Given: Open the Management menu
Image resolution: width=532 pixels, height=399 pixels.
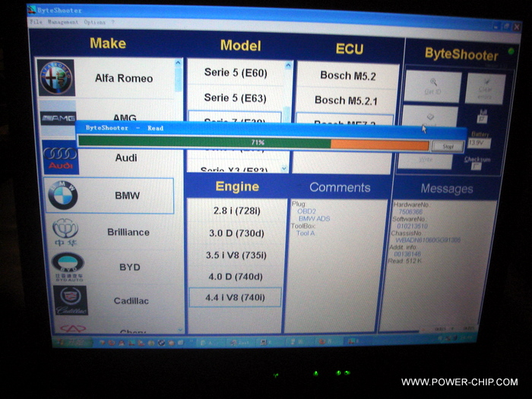Looking at the screenshot, I should [63, 22].
